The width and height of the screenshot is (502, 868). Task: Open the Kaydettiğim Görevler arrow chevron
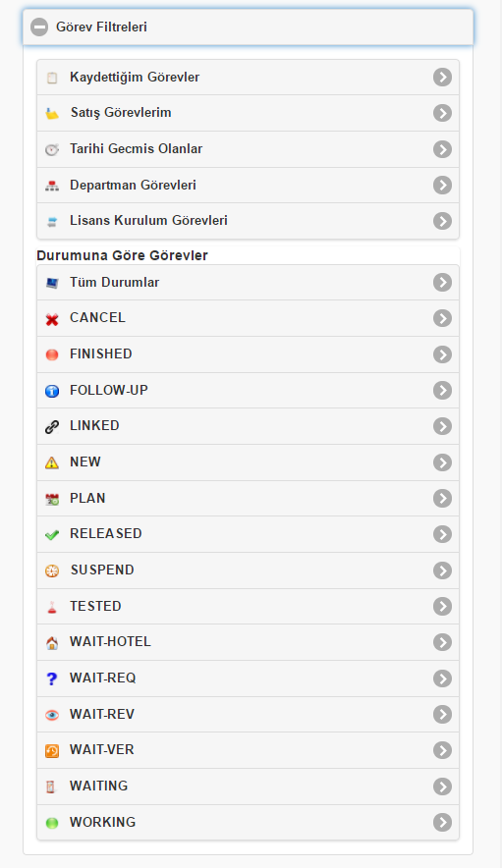click(x=442, y=77)
